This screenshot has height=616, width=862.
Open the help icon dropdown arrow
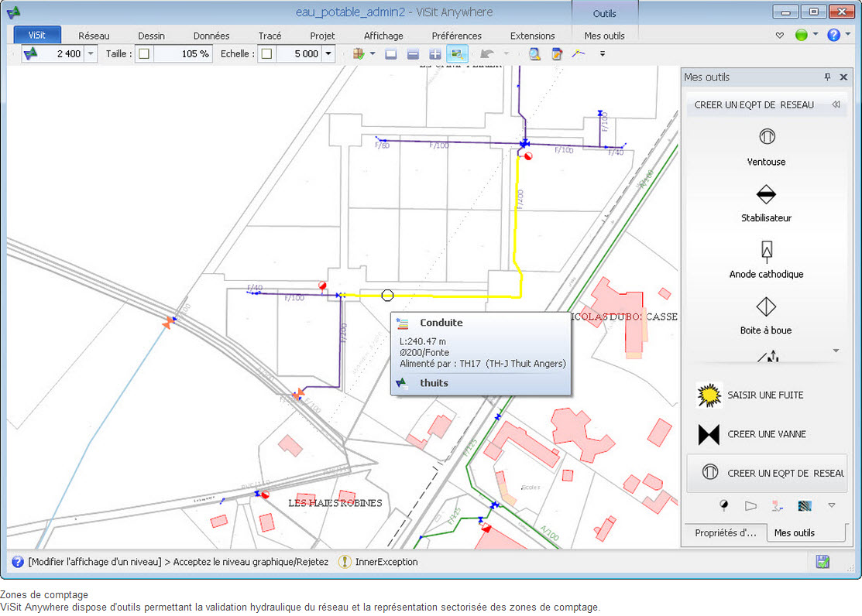pos(848,34)
